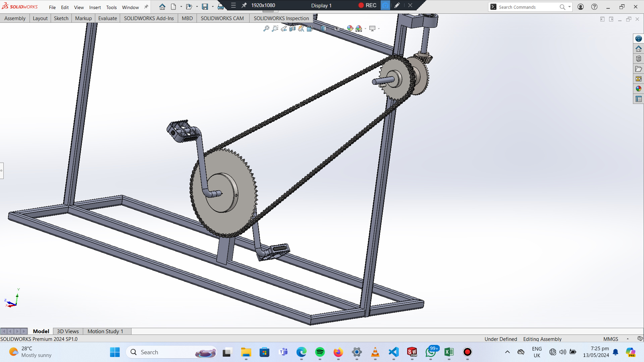
Task: Click the Save icon in the toolbar
Action: (x=205, y=7)
